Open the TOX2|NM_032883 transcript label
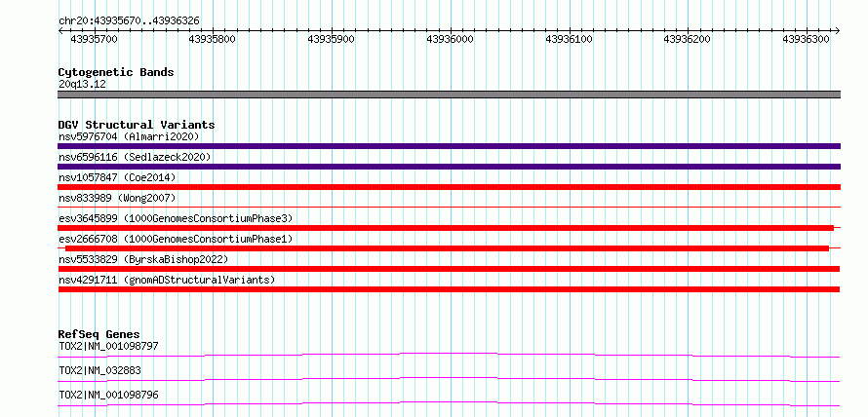The width and height of the screenshot is (868, 417). [x=99, y=370]
